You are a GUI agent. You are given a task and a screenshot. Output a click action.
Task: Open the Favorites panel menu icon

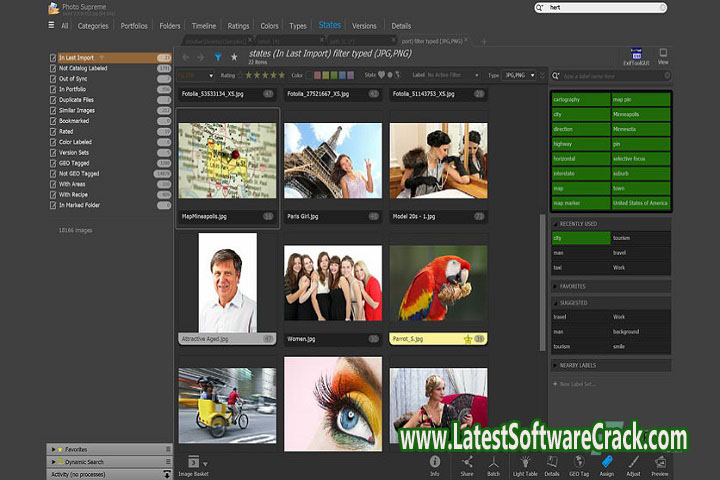(168, 449)
